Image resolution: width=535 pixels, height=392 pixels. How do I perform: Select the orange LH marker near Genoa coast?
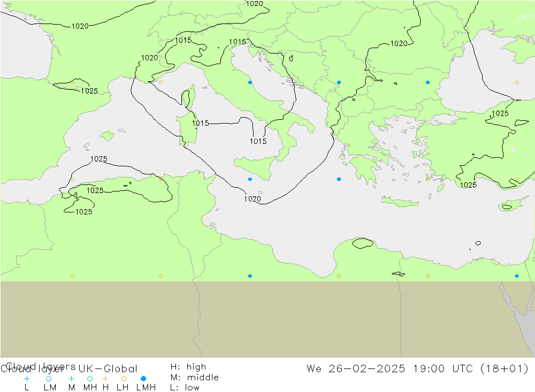pyautogui.click(x=161, y=82)
